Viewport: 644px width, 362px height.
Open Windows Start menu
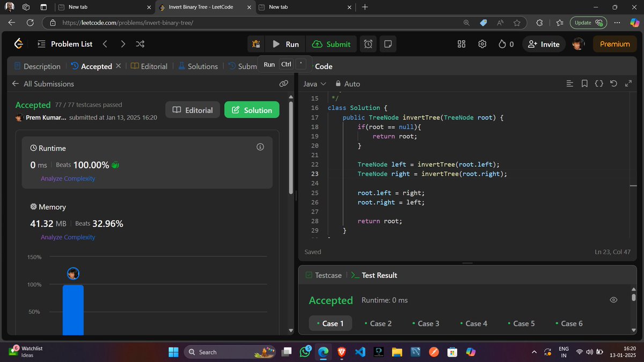(x=173, y=352)
